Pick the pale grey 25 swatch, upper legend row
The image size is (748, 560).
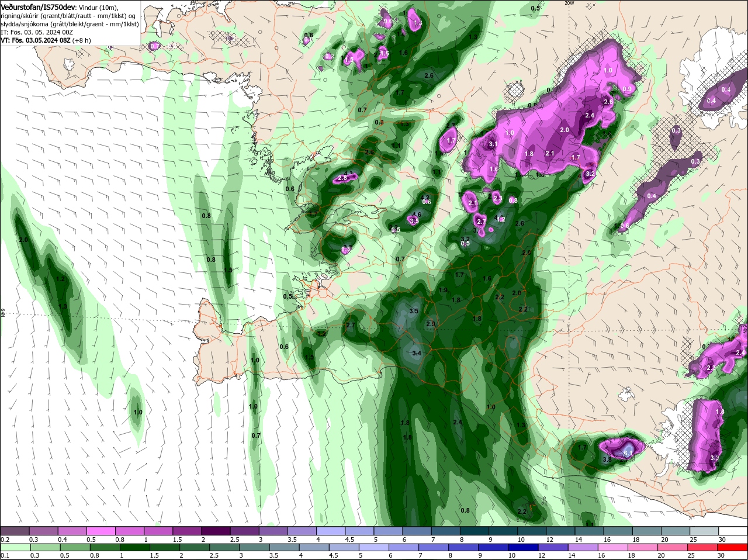click(704, 531)
